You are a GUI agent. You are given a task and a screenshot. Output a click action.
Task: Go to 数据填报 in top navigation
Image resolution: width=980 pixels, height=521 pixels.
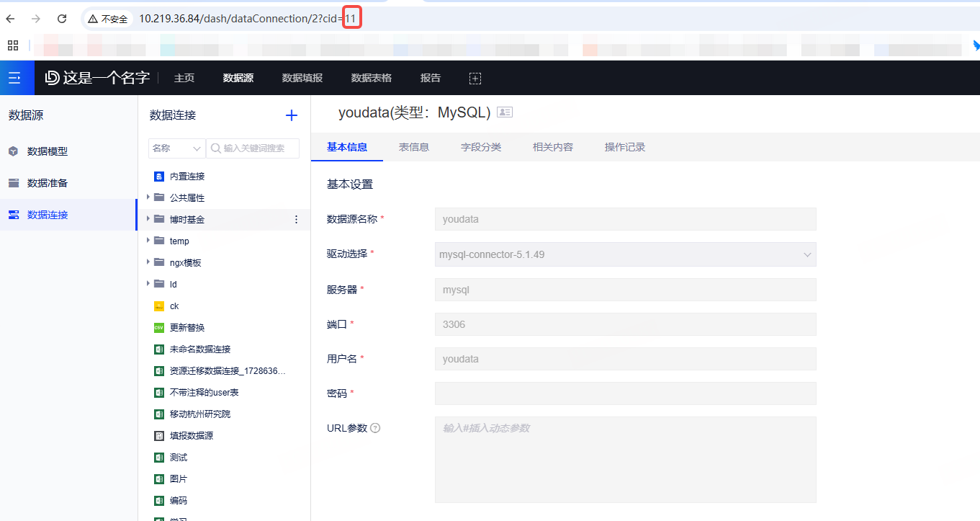pyautogui.click(x=302, y=78)
